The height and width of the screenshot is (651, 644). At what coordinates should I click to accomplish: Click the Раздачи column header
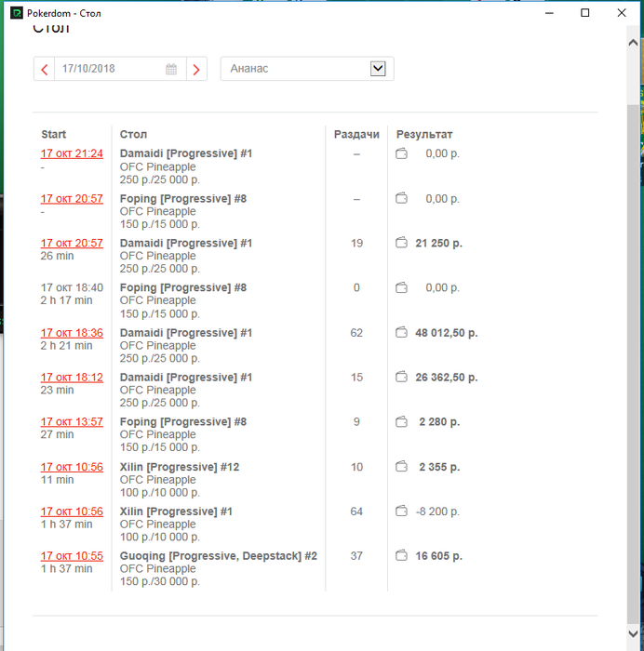[356, 135]
